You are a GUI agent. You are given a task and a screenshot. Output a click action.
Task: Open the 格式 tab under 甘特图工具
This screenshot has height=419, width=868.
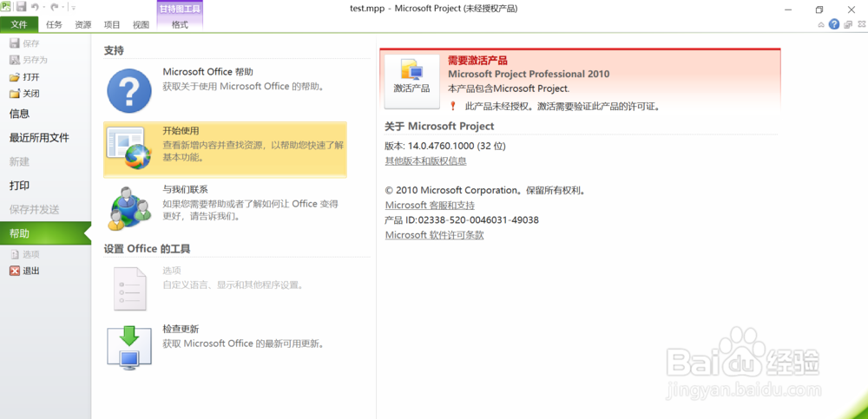(x=180, y=24)
